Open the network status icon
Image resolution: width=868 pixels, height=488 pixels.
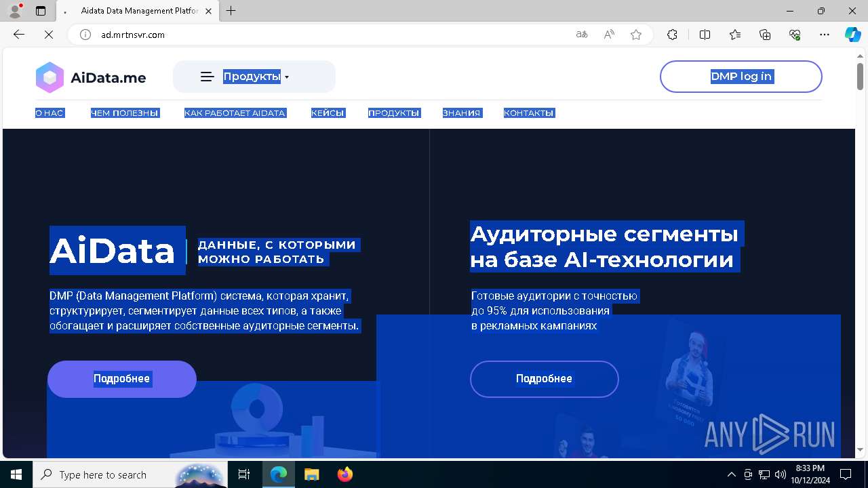pyautogui.click(x=764, y=474)
